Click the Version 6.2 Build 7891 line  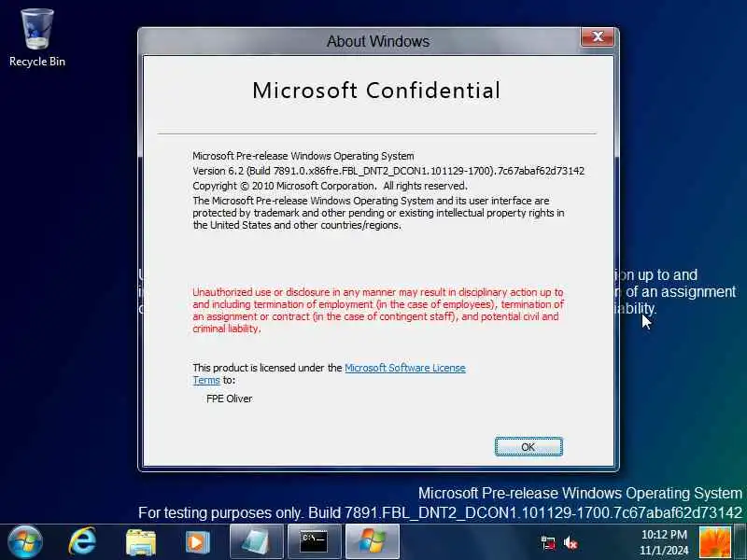[388, 171]
